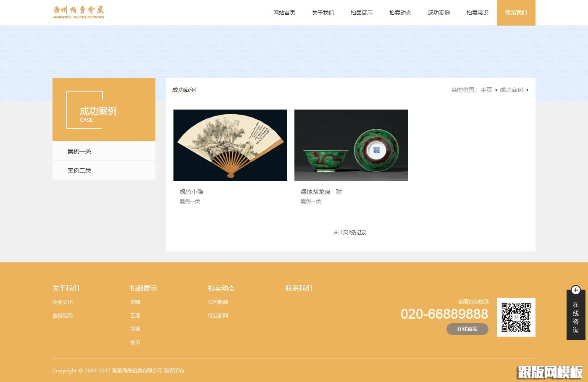This screenshot has height=382, width=588.
Task: Open 公司新闻 under 拍卖动态
Action: click(218, 302)
